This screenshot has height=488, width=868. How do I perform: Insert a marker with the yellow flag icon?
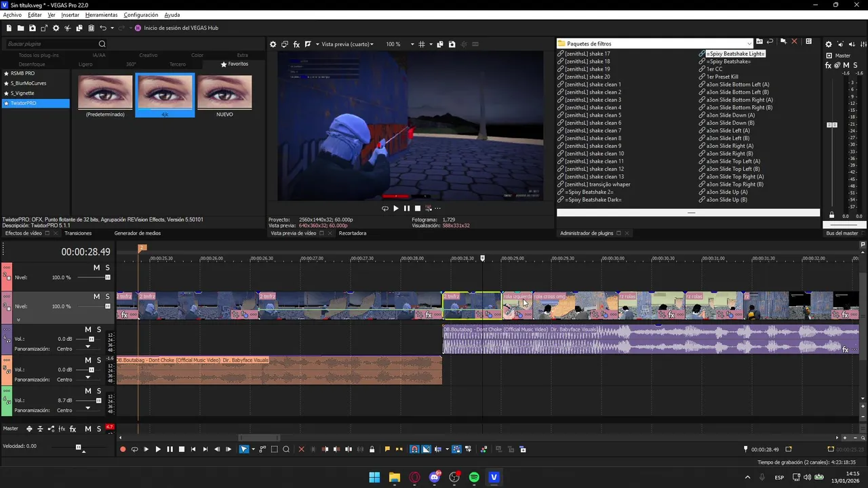pyautogui.click(x=387, y=449)
